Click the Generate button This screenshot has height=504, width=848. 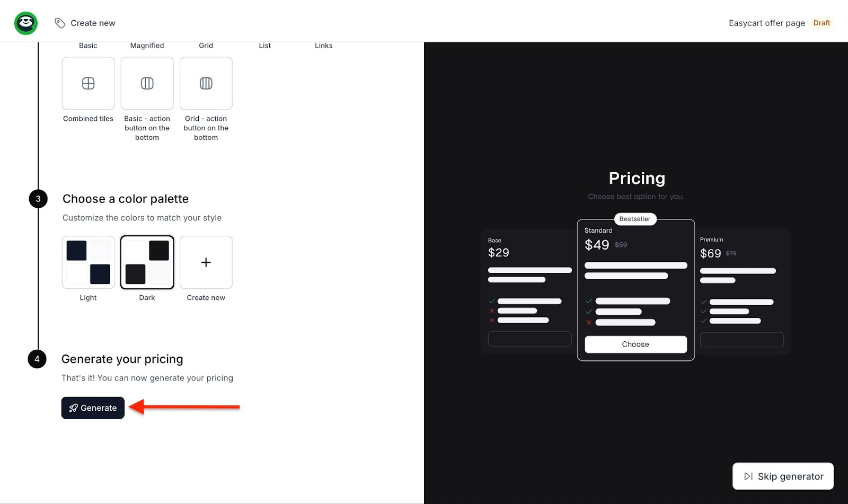(93, 408)
